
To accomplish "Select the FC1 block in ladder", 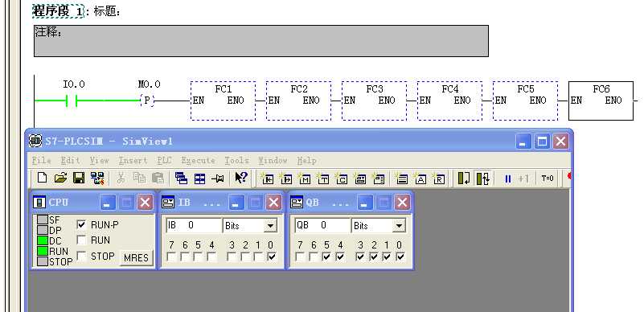I will pos(223,101).
